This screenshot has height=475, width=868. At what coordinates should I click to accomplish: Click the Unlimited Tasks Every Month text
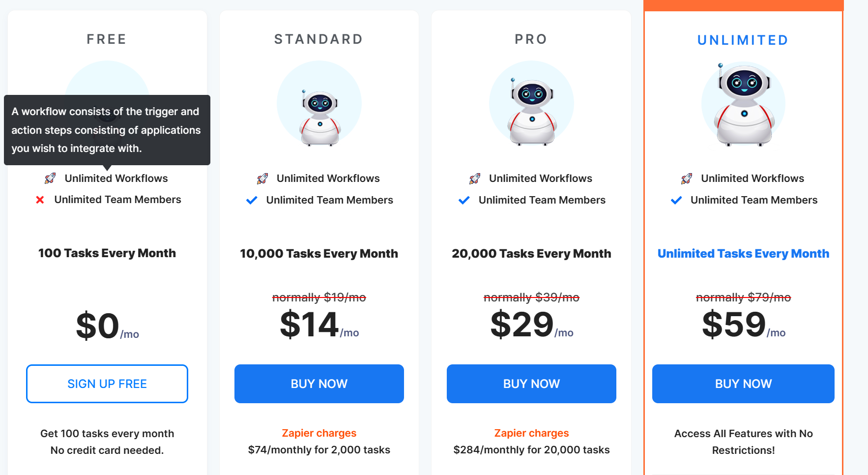point(743,254)
